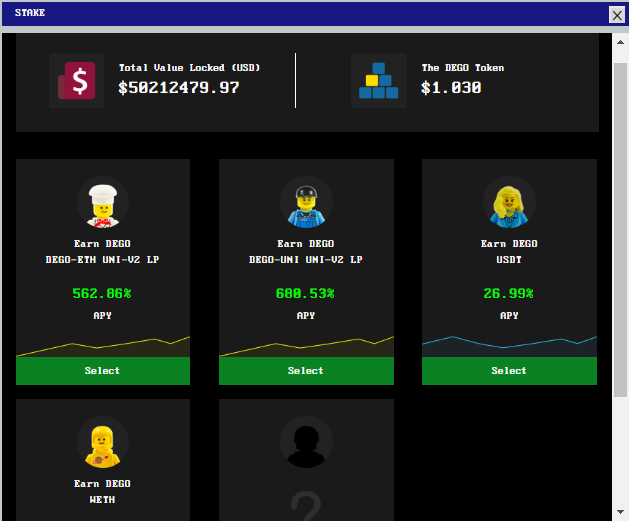This screenshot has height=521, width=629.
Task: Click the scrollbar up arrow
Action: tap(620, 42)
